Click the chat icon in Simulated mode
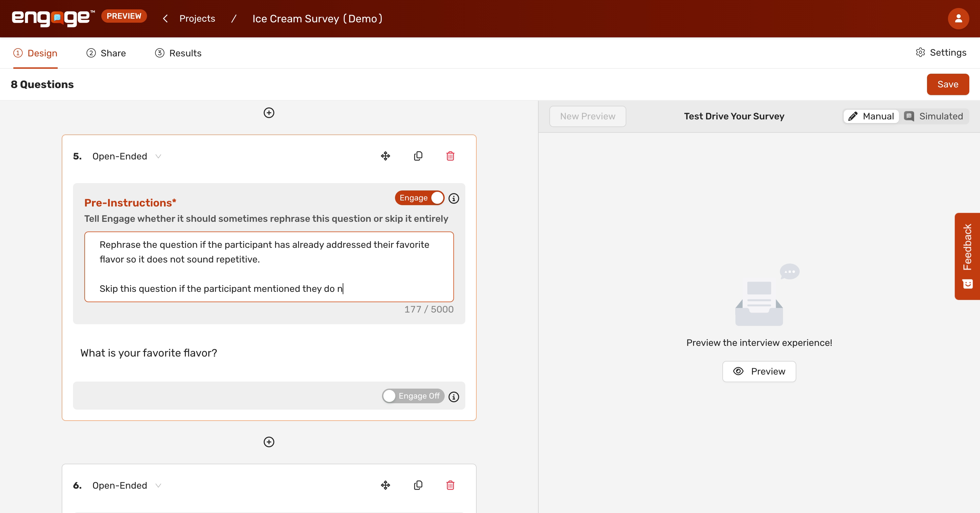This screenshot has width=980, height=513. (909, 116)
